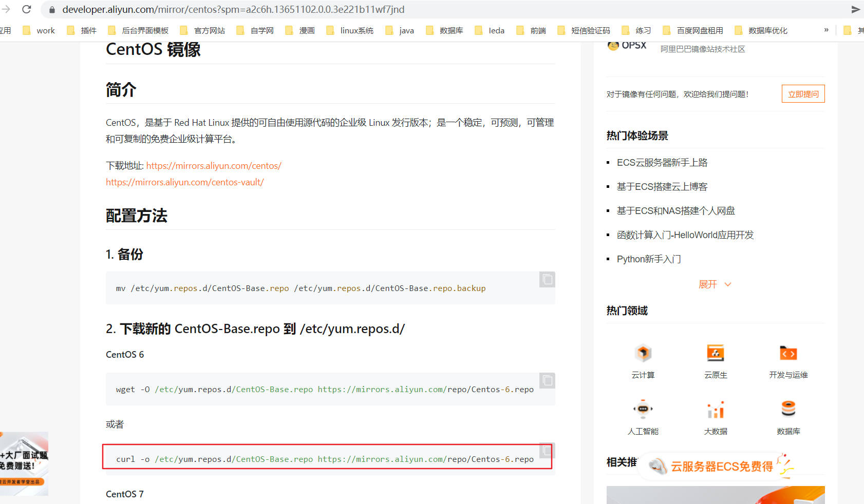Open the mirrors.aliyun.com/centos/ link
This screenshot has height=504, width=864.
(x=214, y=166)
